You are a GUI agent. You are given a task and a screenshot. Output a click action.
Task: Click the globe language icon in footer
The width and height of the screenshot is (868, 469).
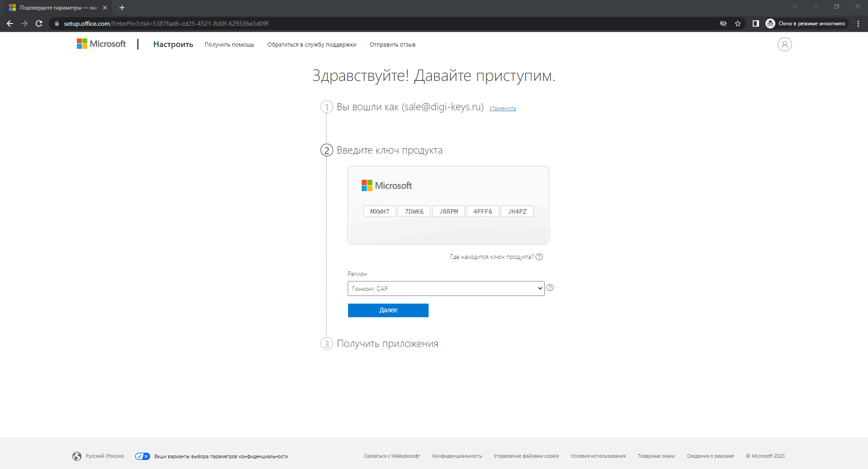tap(77, 456)
